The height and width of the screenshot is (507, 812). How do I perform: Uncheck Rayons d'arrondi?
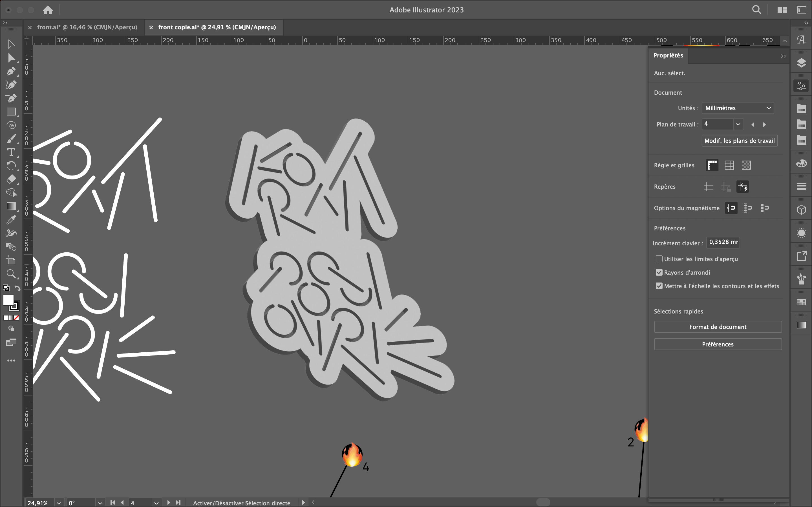click(659, 272)
